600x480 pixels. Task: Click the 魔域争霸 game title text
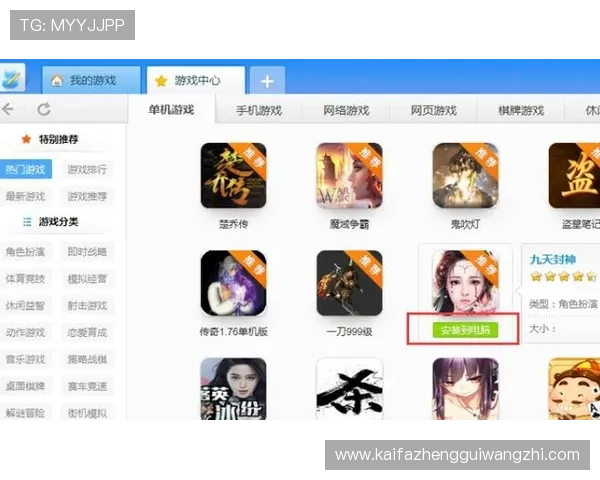[349, 224]
